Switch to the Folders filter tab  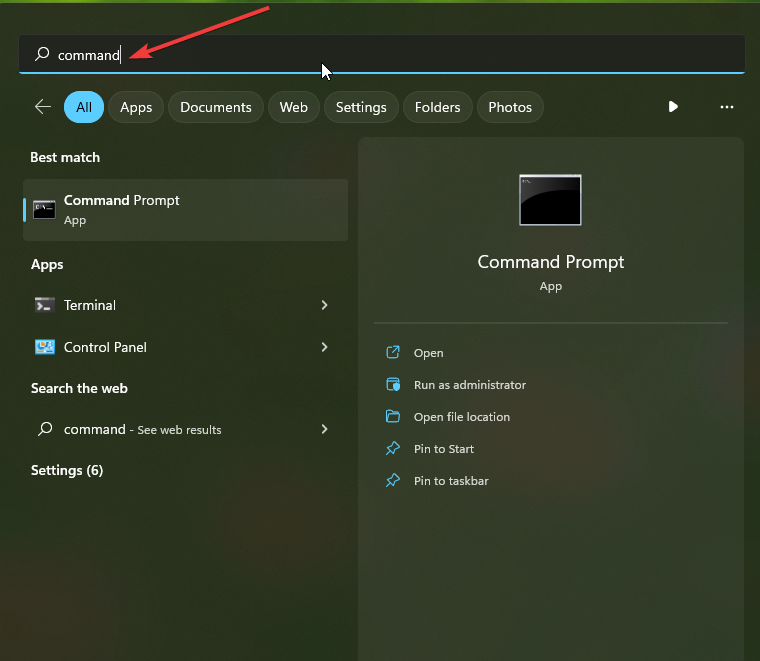click(438, 107)
